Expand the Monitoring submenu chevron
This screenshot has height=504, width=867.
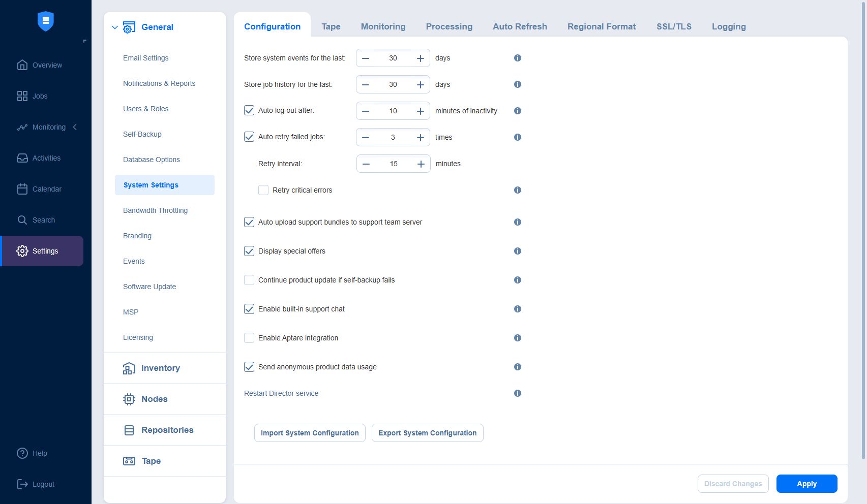click(75, 127)
